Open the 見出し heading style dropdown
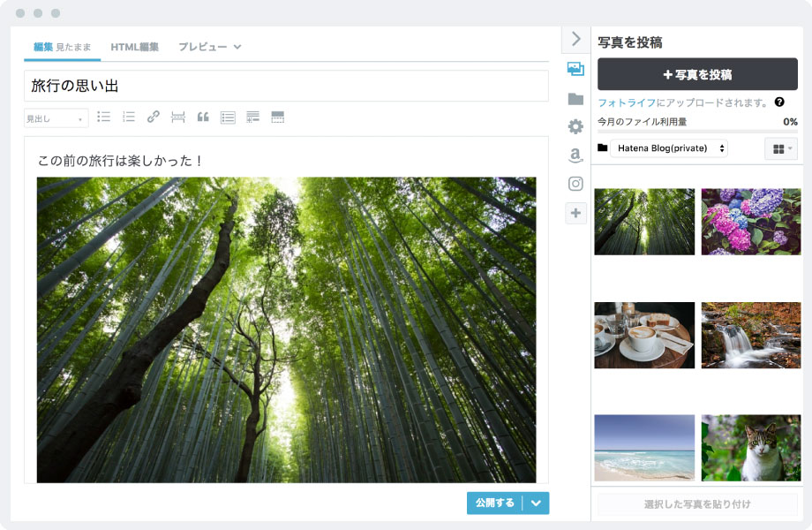Viewport: 812px width, 530px height. [x=56, y=117]
